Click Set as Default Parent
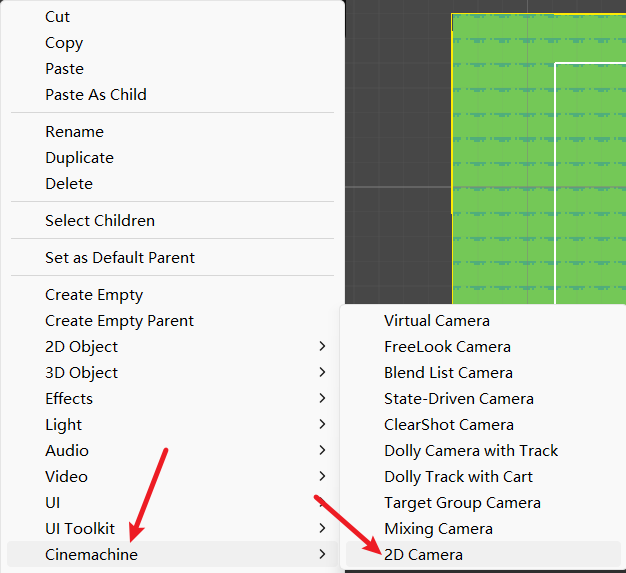The height and width of the screenshot is (573, 626). tap(120, 258)
